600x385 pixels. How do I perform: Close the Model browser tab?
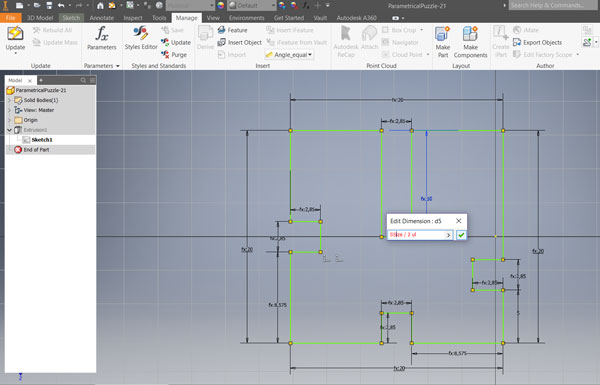point(30,80)
